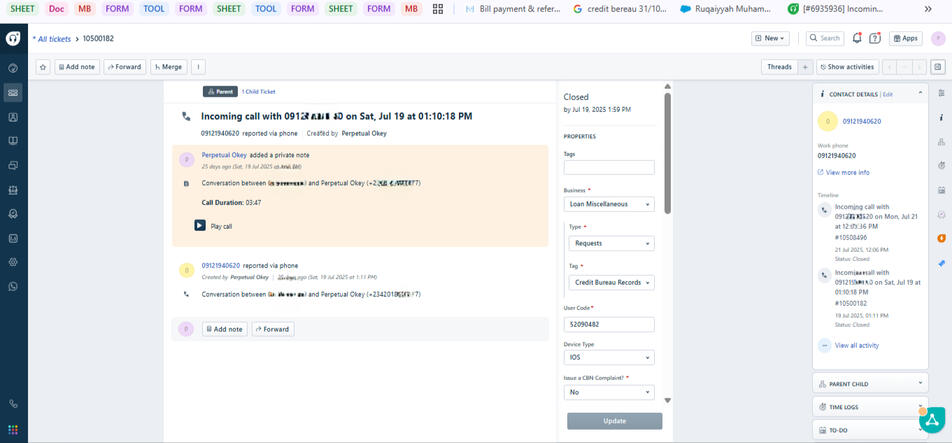Open the Contacts icon in left sidebar

tap(13, 117)
